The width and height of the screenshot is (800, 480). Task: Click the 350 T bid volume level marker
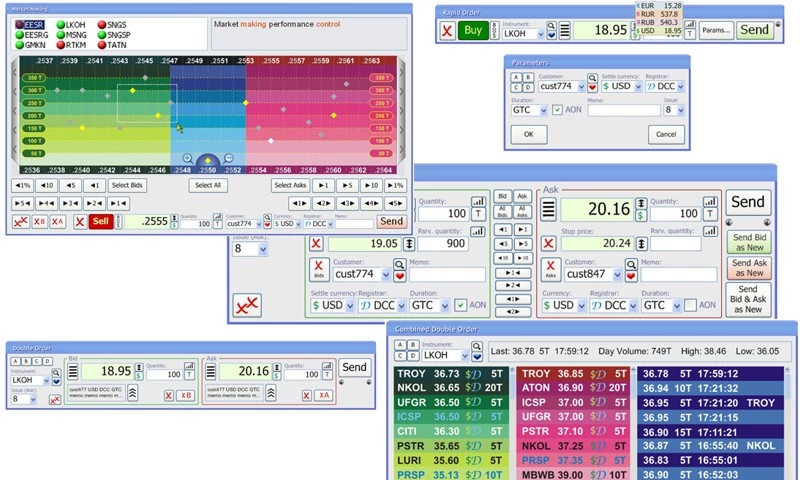click(x=33, y=77)
